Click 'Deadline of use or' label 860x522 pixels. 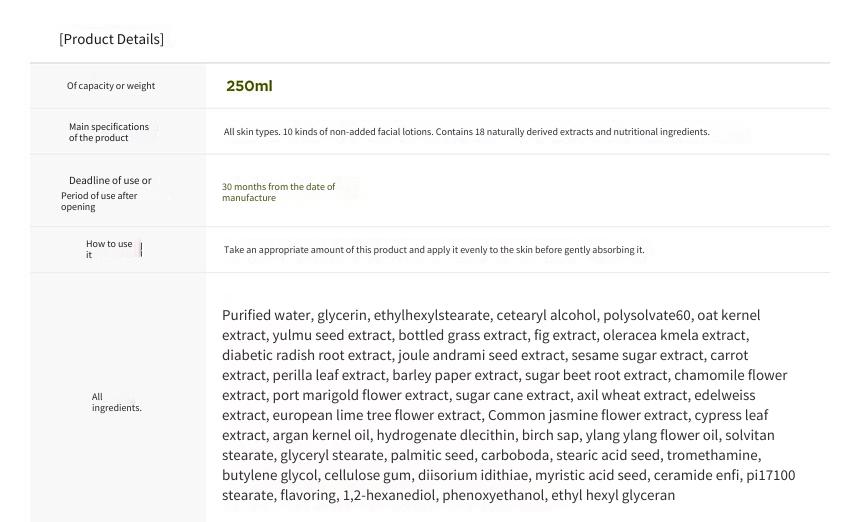(x=110, y=180)
